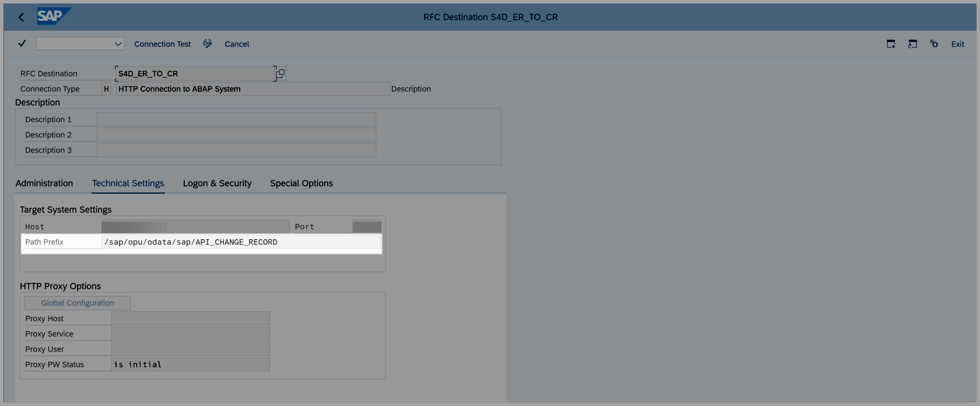Run the Connection Test
This screenshot has height=406, width=980.
pos(162,44)
